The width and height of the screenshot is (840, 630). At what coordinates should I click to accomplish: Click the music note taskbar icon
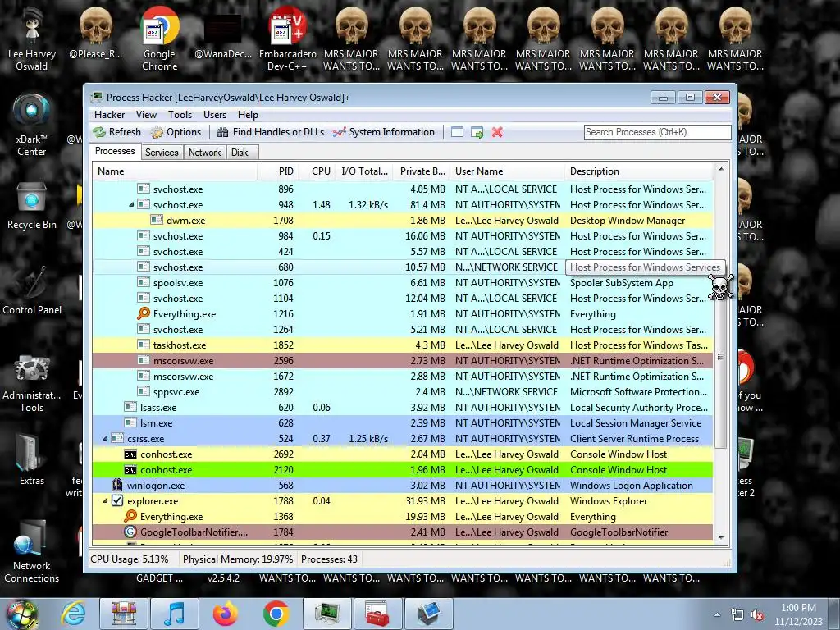click(x=174, y=614)
